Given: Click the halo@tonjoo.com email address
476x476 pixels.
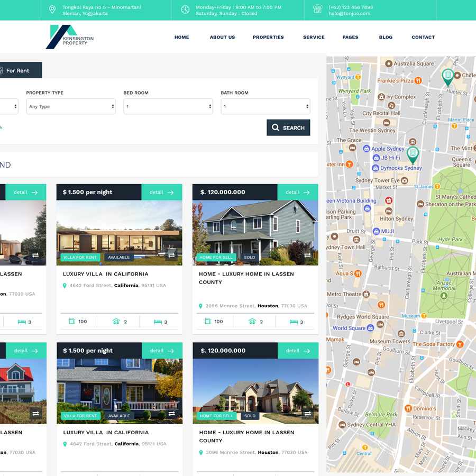Looking at the screenshot, I should (349, 13).
